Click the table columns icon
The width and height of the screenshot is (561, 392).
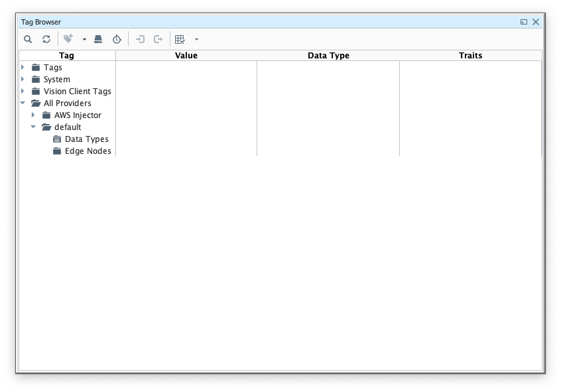pos(180,40)
